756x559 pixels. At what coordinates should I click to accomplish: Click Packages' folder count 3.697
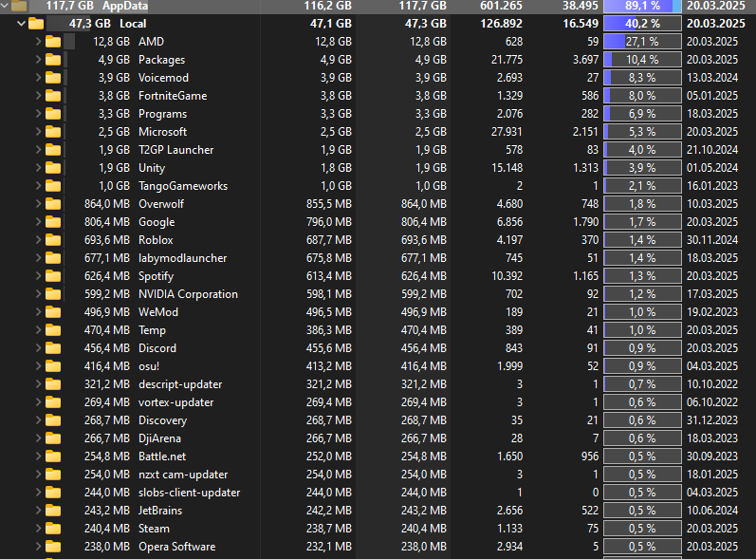[x=585, y=60]
